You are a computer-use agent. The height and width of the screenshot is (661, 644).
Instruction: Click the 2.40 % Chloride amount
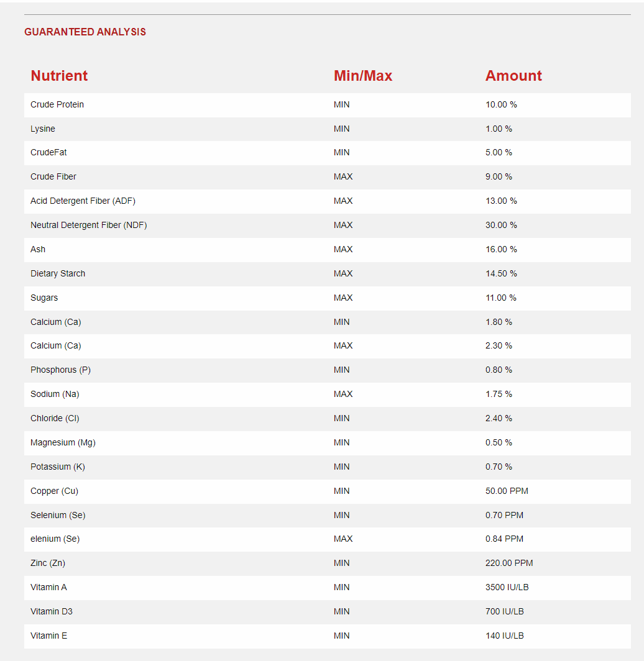pyautogui.click(x=499, y=418)
